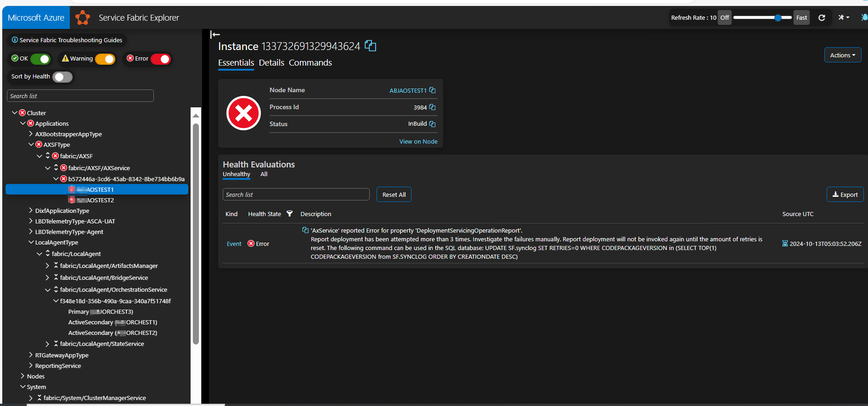The image size is (868, 406).
Task: Expand RTGatewayAppType node
Action: 31,355
